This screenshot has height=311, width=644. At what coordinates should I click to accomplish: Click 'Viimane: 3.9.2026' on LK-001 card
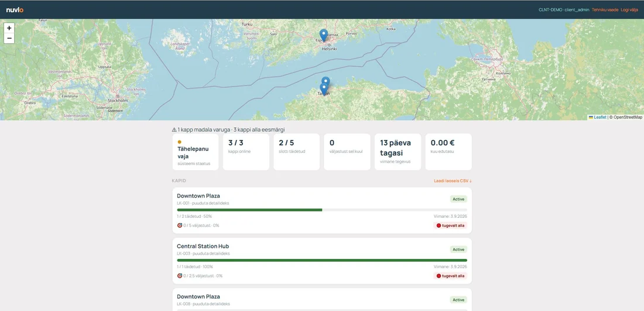tap(451, 216)
